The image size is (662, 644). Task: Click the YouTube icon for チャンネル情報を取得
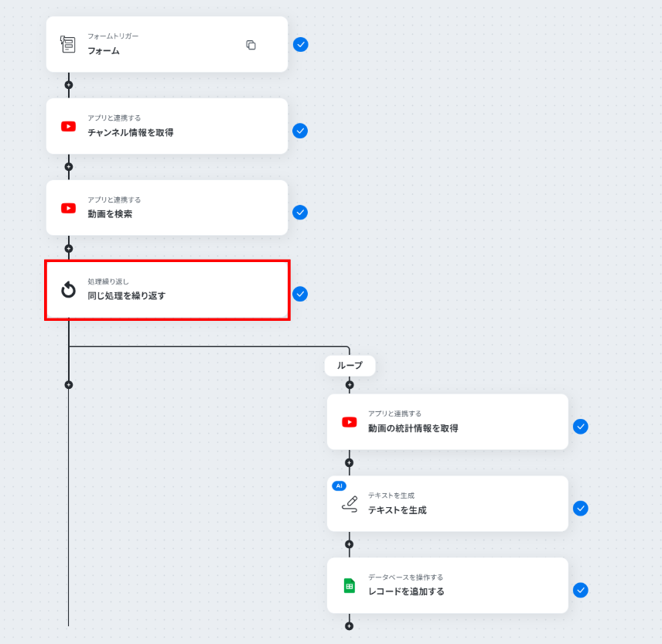68,126
